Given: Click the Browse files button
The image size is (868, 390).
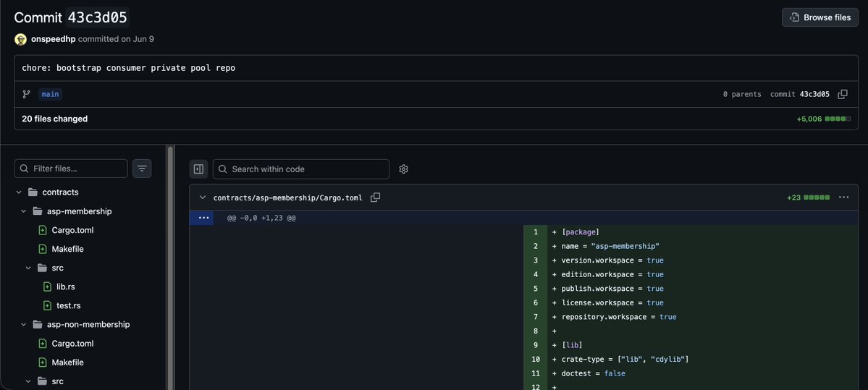Looking at the screenshot, I should (x=819, y=17).
